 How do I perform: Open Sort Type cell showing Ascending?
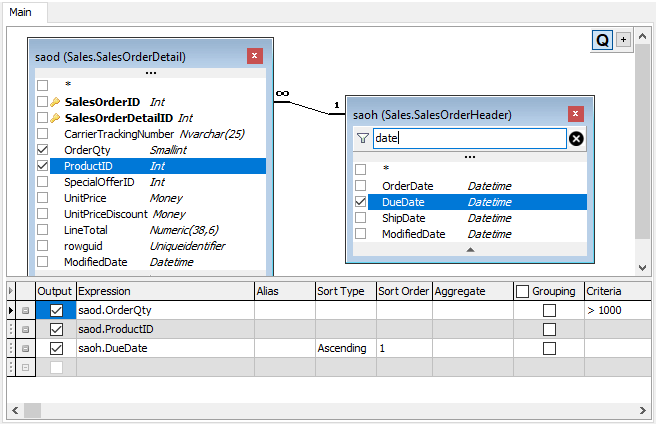[346, 348]
